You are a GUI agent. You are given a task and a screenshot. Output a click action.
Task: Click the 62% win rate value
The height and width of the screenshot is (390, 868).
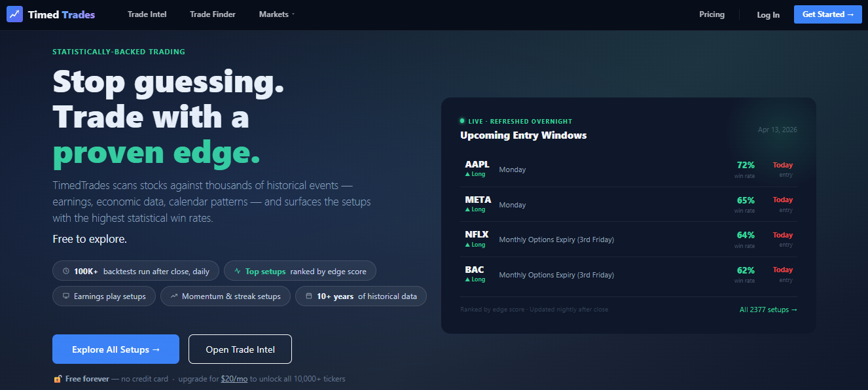coord(746,270)
